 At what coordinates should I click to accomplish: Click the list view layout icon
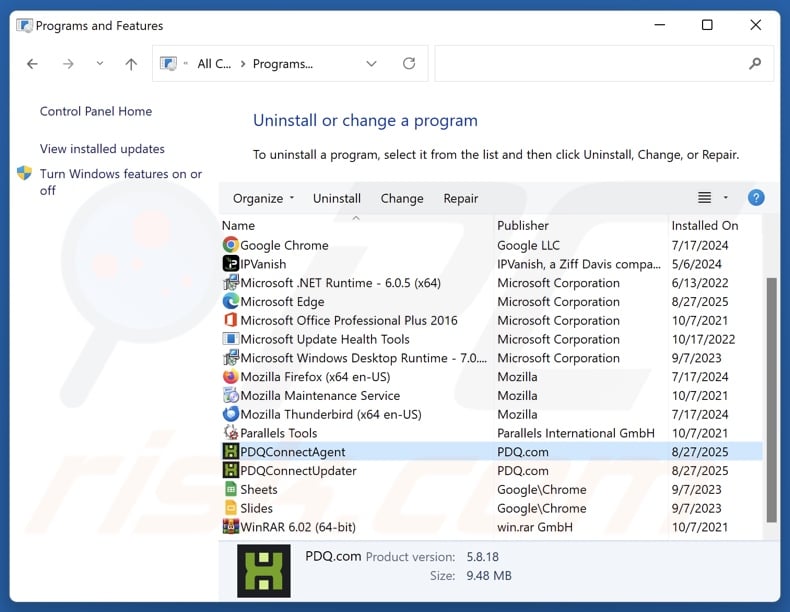[x=704, y=197]
